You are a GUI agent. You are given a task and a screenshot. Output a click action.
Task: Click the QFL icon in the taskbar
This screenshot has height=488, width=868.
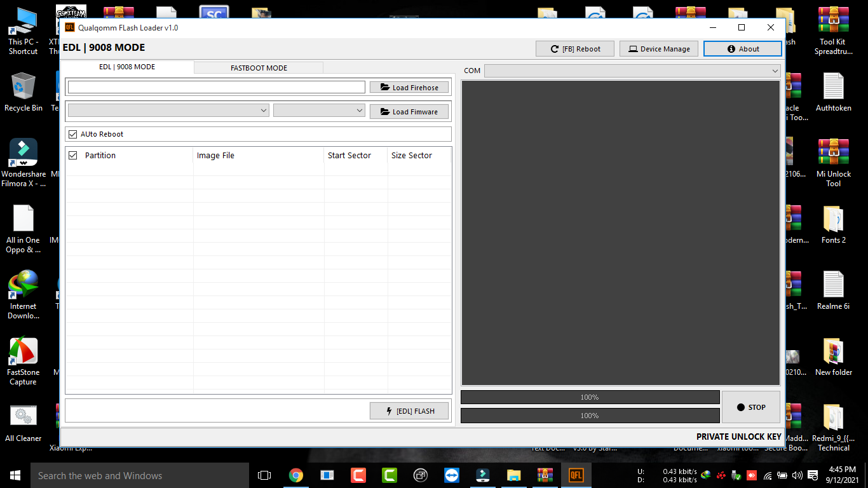point(576,475)
